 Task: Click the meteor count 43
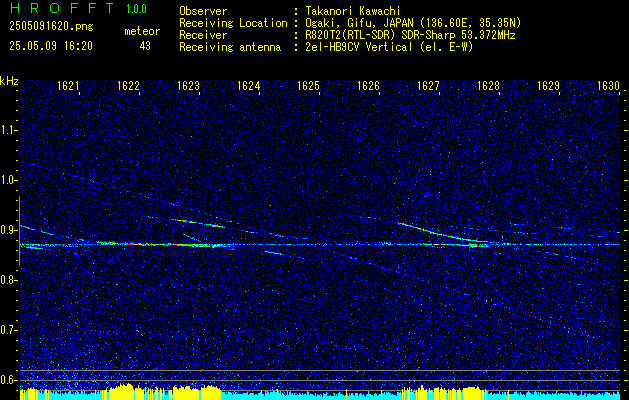click(x=145, y=46)
